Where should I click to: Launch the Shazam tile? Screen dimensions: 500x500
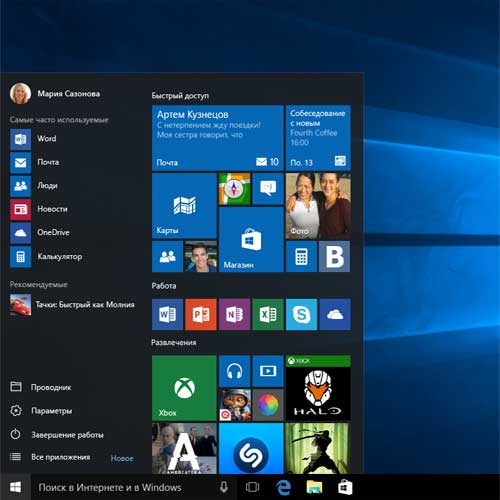[x=251, y=448]
